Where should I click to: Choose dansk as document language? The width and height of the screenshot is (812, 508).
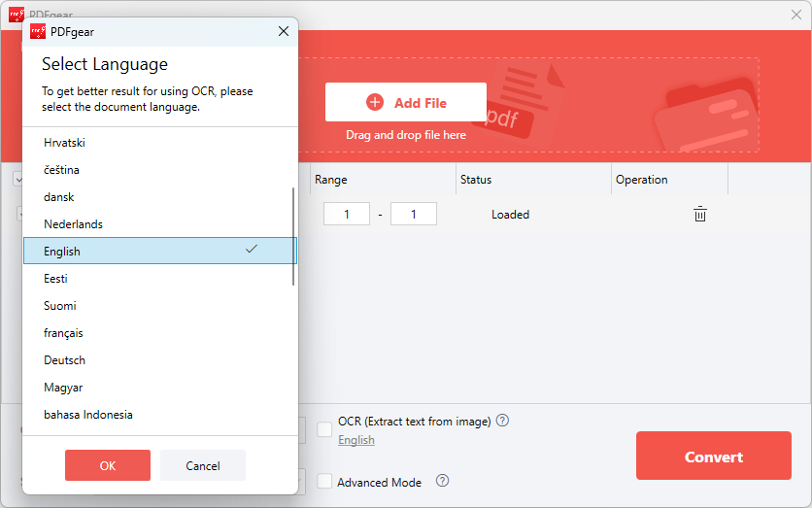160,197
